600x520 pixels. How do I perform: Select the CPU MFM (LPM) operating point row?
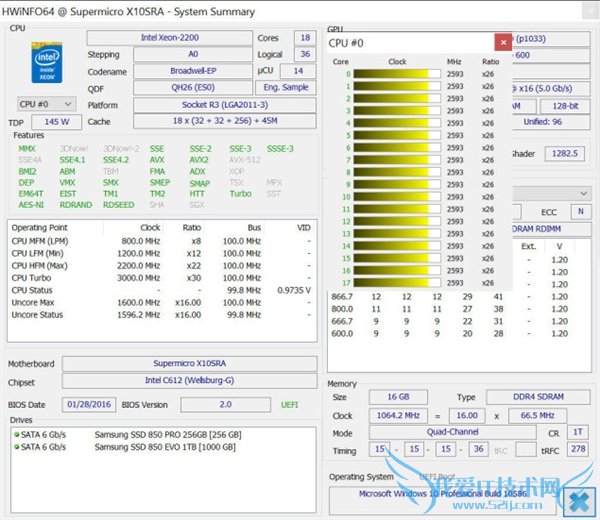162,241
